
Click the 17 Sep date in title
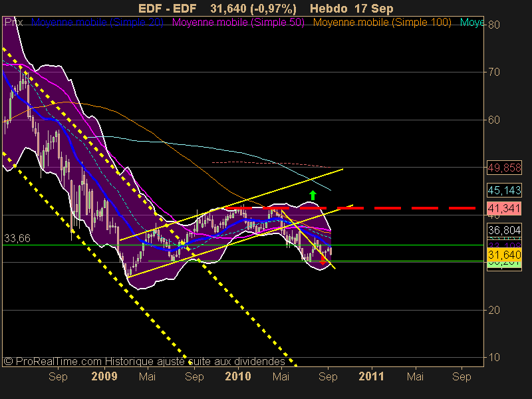[374, 9]
